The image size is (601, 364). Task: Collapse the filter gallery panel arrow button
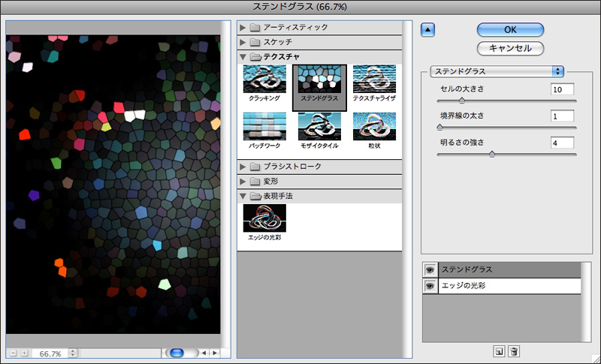tap(427, 30)
